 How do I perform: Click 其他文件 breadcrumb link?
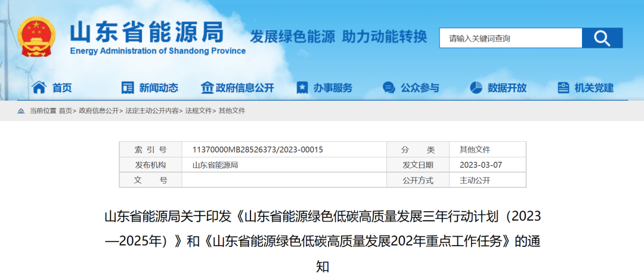click(x=232, y=111)
